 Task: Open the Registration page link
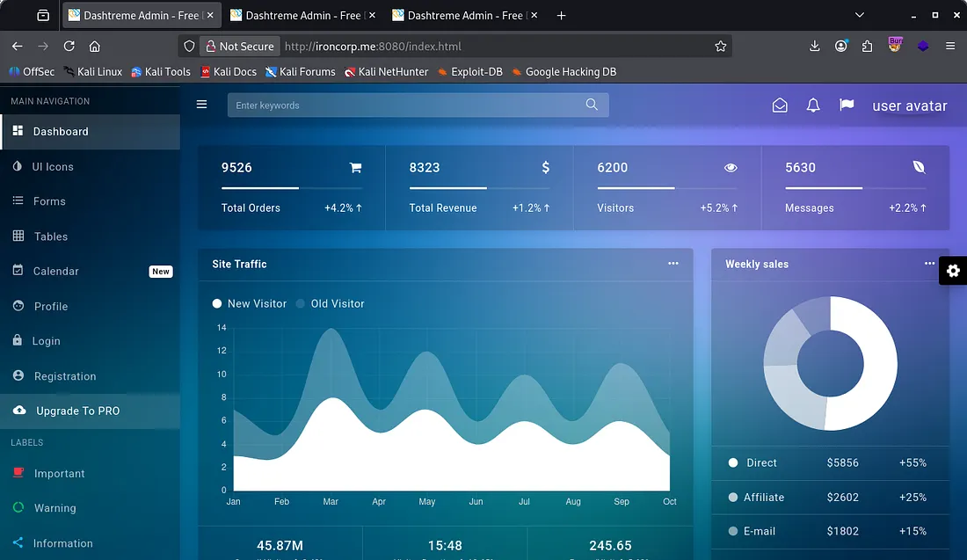point(65,376)
